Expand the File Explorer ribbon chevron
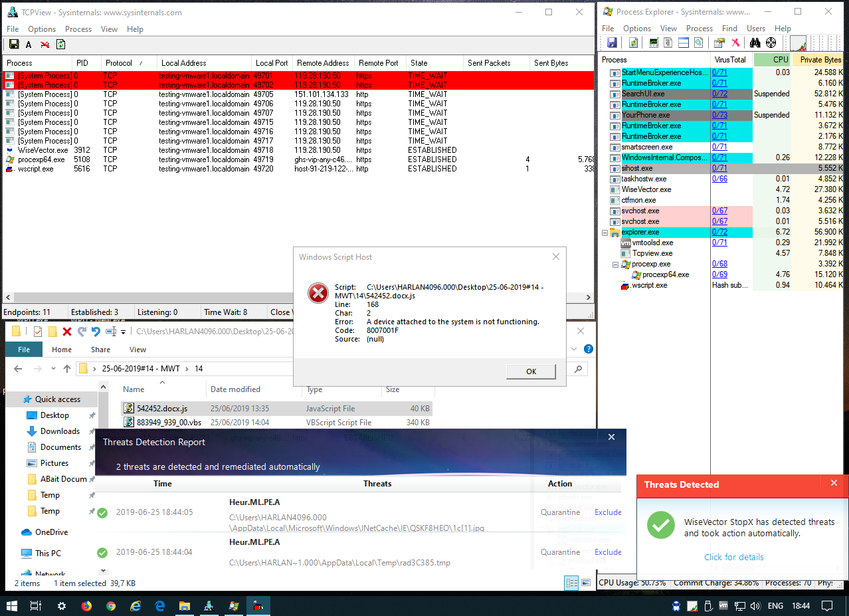 pyautogui.click(x=574, y=349)
